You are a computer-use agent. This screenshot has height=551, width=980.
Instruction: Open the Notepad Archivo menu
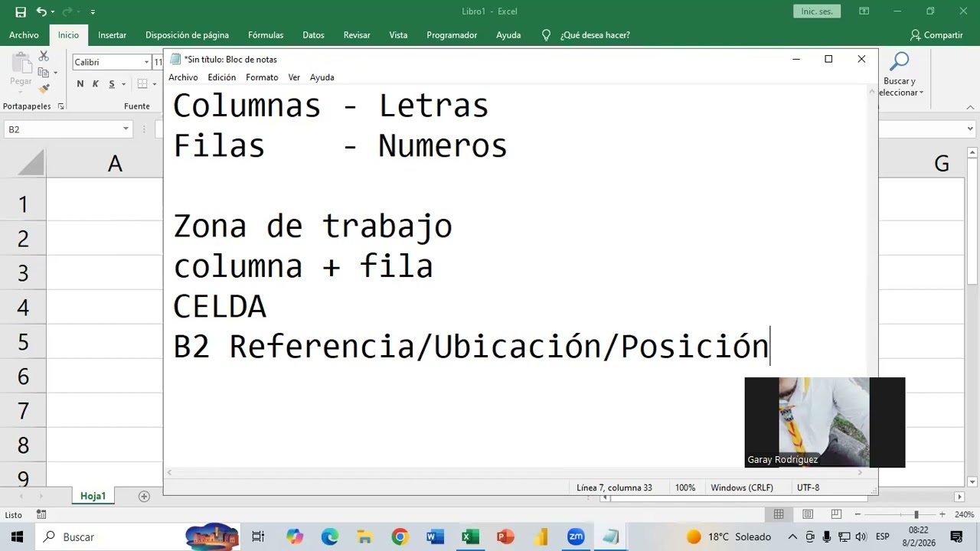point(183,77)
